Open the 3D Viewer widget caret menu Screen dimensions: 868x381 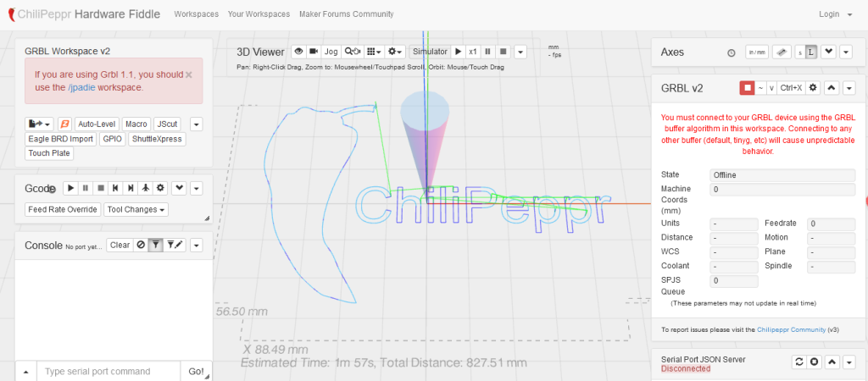520,52
